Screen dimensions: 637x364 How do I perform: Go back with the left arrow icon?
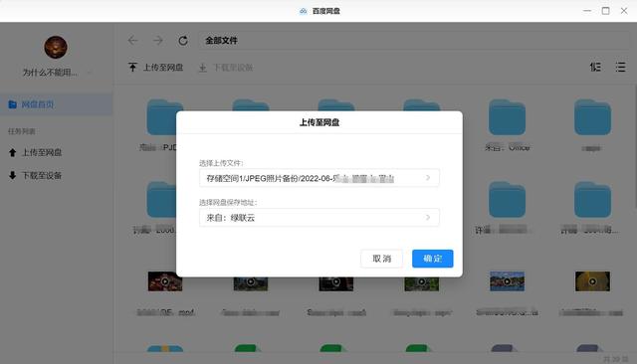[x=132, y=40]
